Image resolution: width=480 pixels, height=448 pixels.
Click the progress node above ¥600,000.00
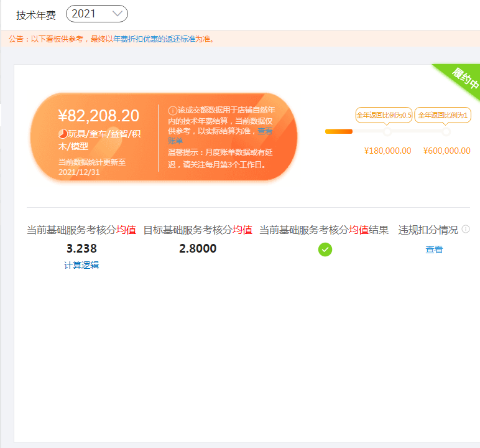click(446, 132)
